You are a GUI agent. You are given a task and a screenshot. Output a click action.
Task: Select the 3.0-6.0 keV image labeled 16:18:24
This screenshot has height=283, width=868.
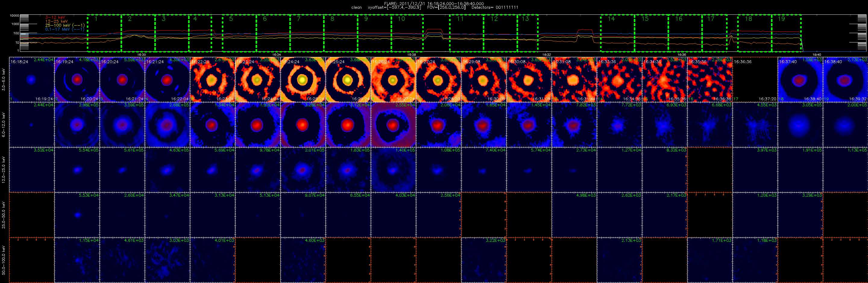coord(32,79)
